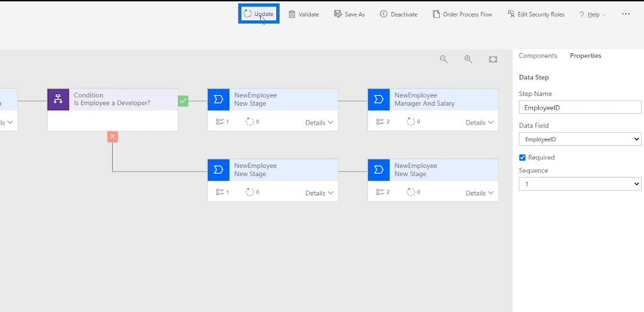This screenshot has width=644, height=312.
Task: Expand Details of top-middle New Stage
Action: tap(319, 122)
